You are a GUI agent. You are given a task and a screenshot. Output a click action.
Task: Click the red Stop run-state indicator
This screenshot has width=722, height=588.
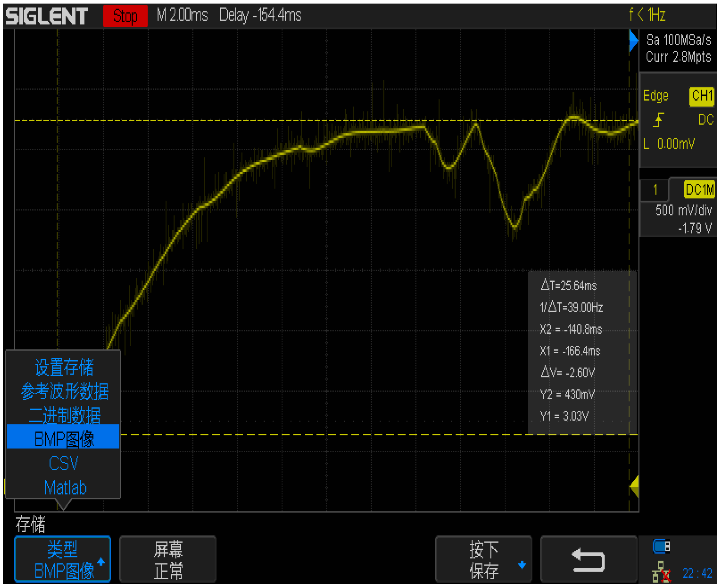pos(125,16)
